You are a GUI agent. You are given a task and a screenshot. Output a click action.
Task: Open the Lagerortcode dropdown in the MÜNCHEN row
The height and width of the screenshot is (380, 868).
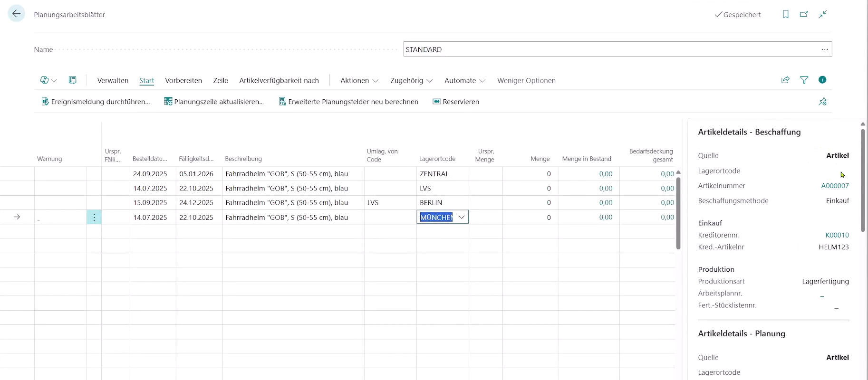point(461,217)
